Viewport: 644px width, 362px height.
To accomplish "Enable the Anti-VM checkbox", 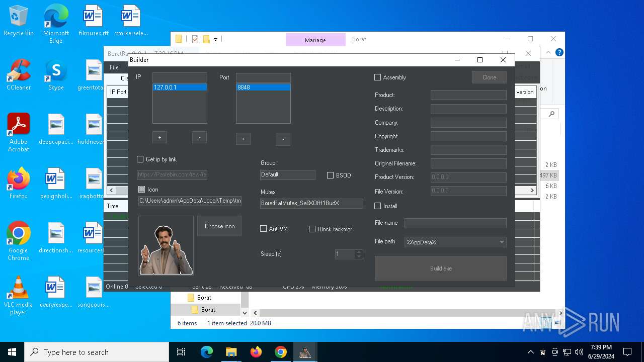I will (263, 229).
